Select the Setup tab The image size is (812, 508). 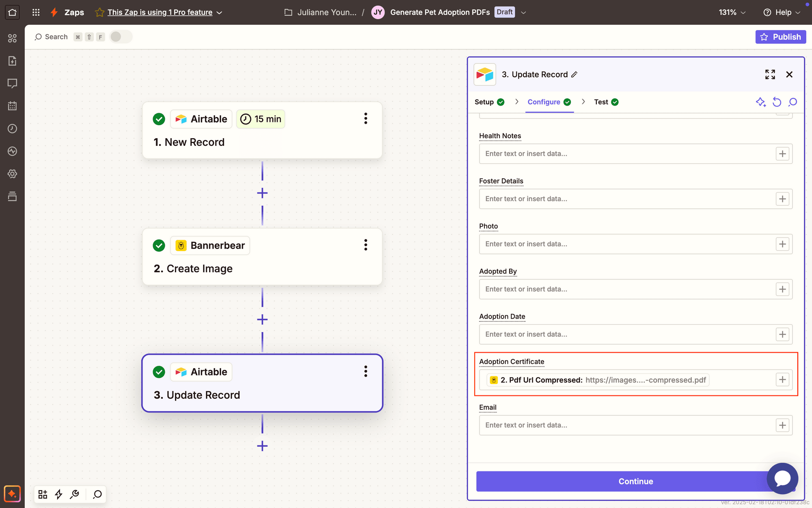coord(484,102)
